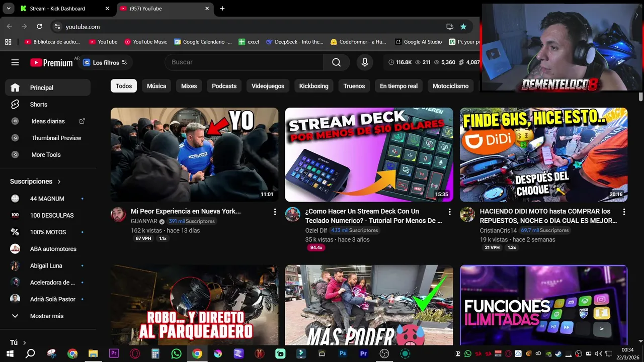The image size is (644, 362).
Task: Open Windows Start menu
Action: click(9, 353)
